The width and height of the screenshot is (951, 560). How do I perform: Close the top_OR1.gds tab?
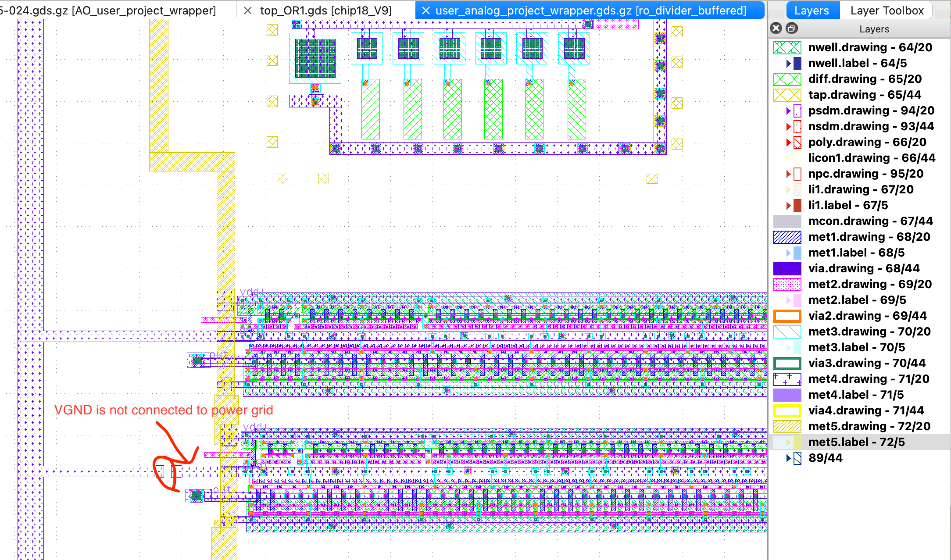tap(248, 11)
